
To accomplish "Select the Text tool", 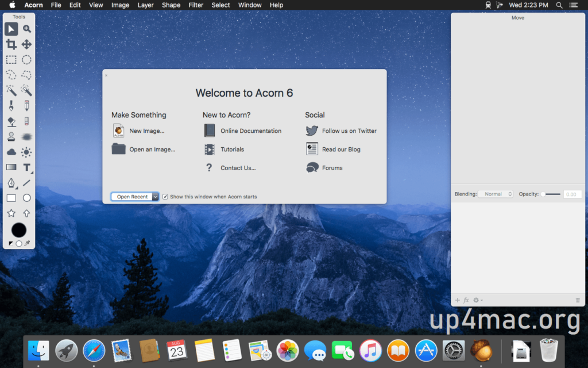I will click(26, 167).
